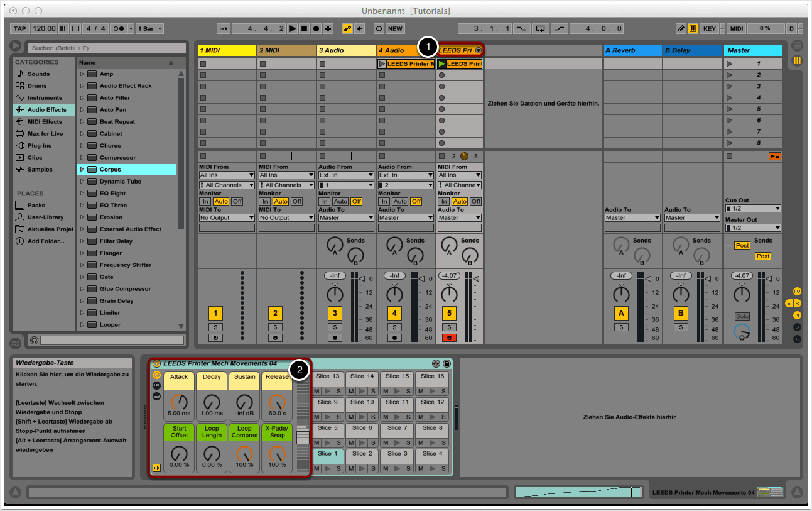Click the TAP tempo button
This screenshot has height=511, width=812.
click(20, 29)
